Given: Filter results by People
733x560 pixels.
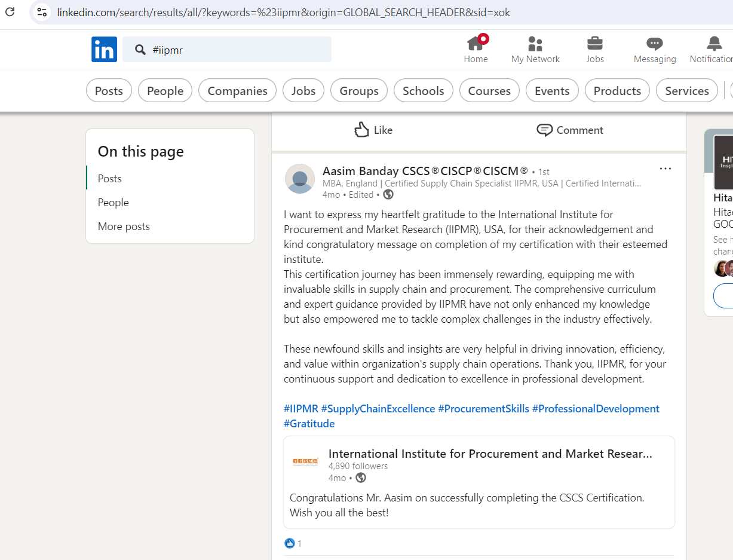Looking at the screenshot, I should (165, 91).
